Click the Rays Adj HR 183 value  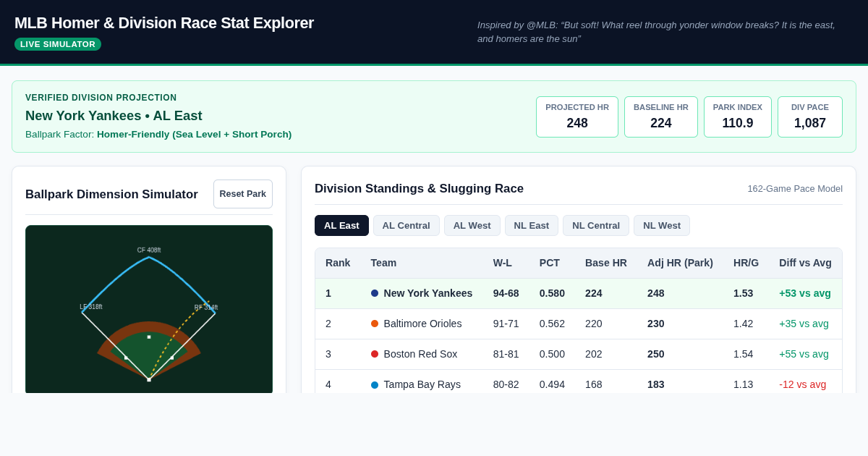click(x=656, y=384)
